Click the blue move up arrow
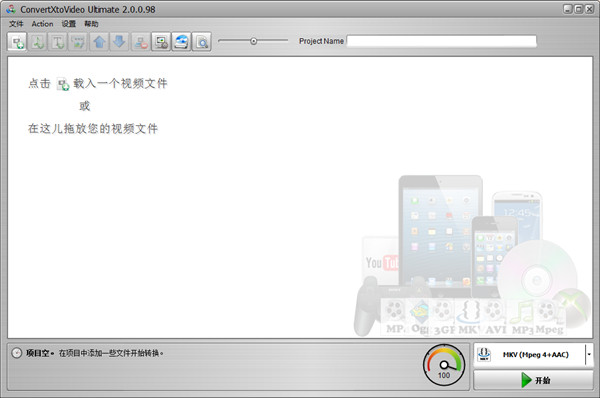This screenshot has height=398, width=600. click(99, 41)
